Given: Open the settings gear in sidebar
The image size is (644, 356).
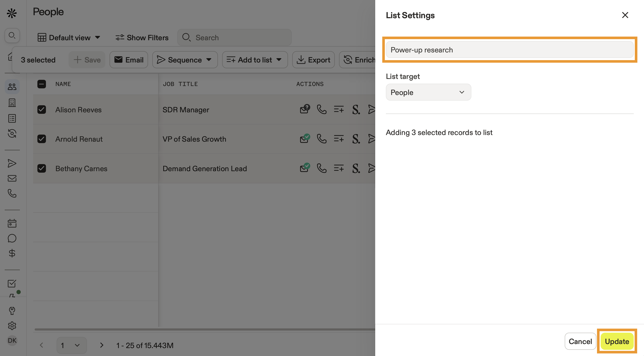Looking at the screenshot, I should 12,325.
